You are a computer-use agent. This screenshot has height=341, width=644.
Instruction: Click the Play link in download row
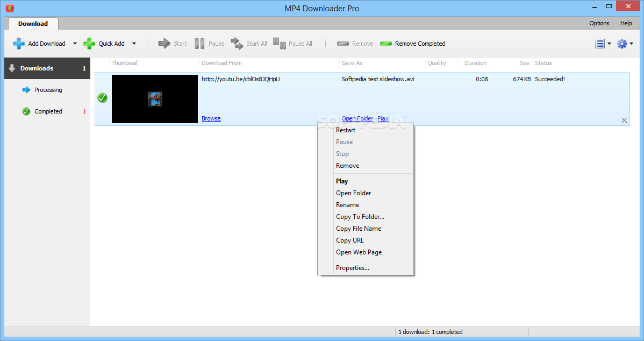point(383,118)
